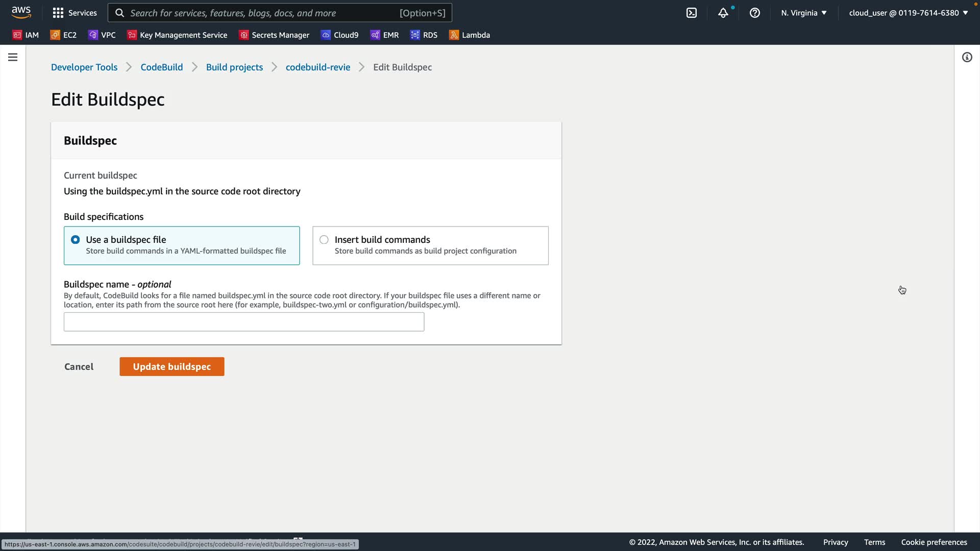Open the left navigation hamburger menu
Viewport: 980px width, 551px height.
pyautogui.click(x=13, y=57)
